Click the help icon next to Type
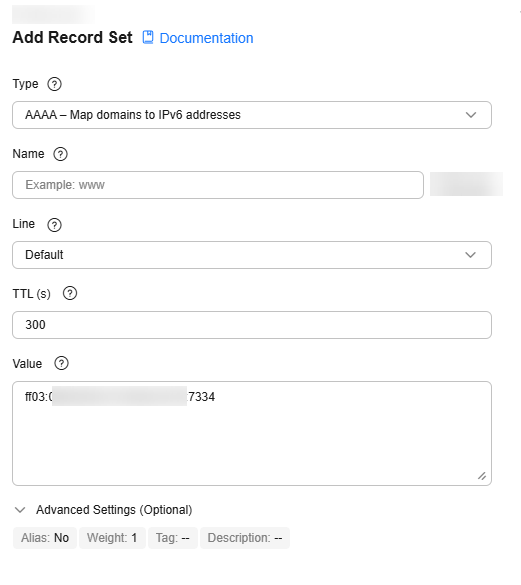Screen dimensions: 521x585 [54, 84]
